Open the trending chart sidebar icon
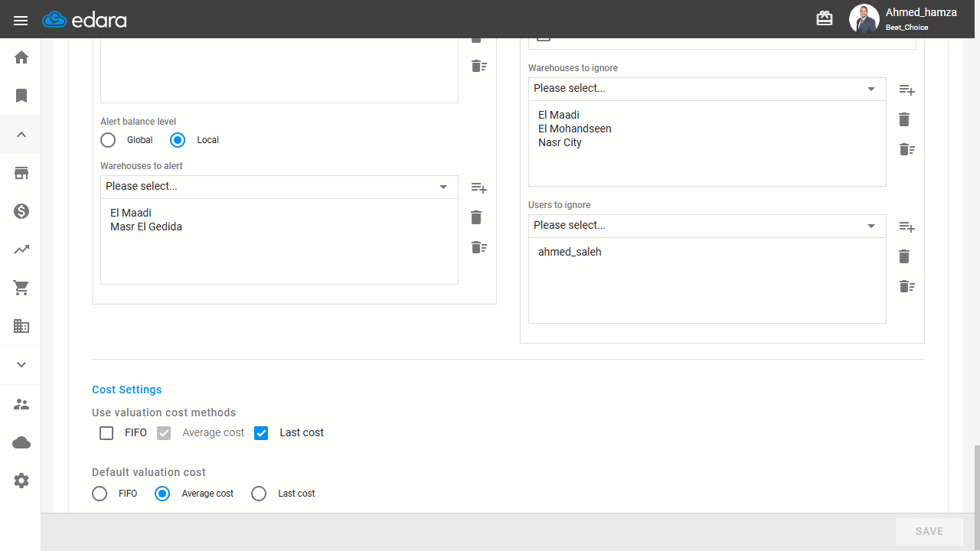 click(x=21, y=249)
